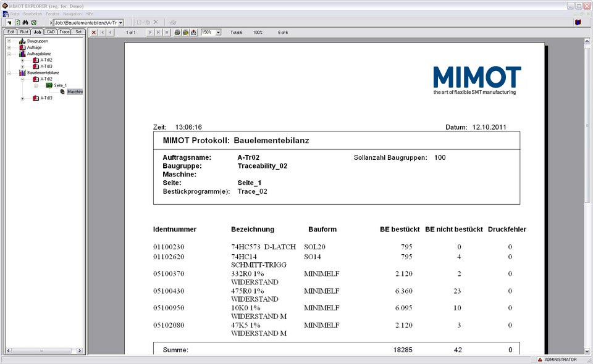This screenshot has width=593, height=364.
Task: Open the Datei menu
Action: coord(15,14)
